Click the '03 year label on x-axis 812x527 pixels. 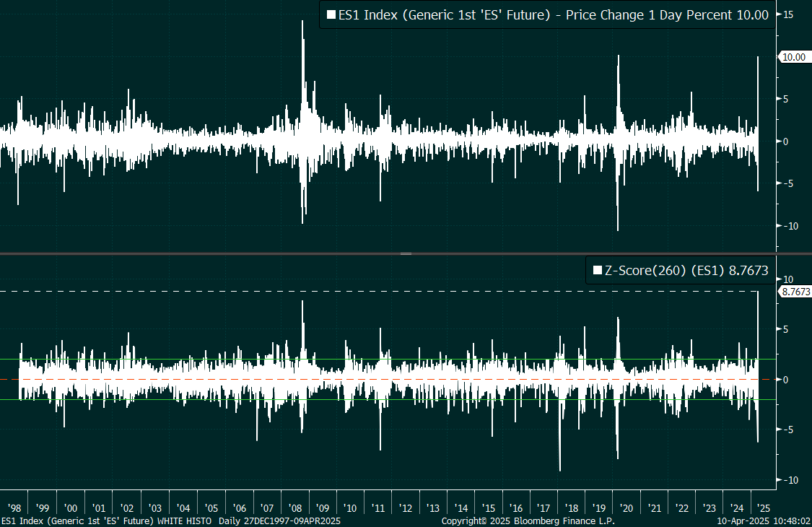click(x=155, y=508)
